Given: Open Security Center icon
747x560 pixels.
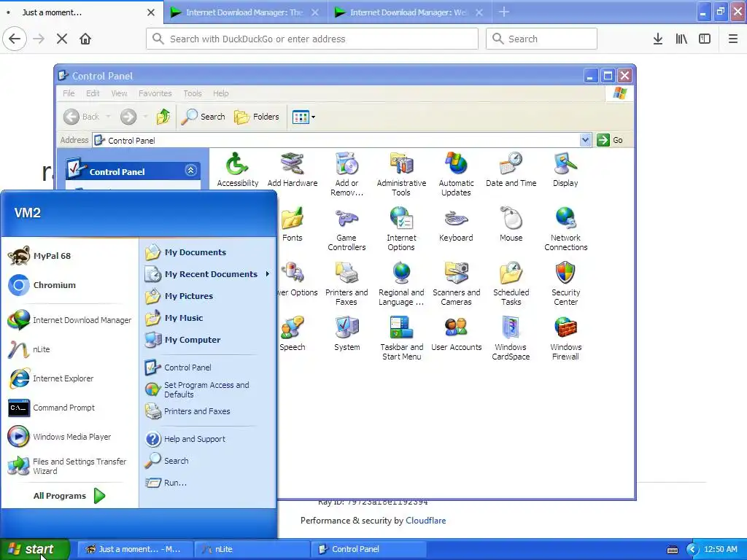Looking at the screenshot, I should tap(565, 284).
